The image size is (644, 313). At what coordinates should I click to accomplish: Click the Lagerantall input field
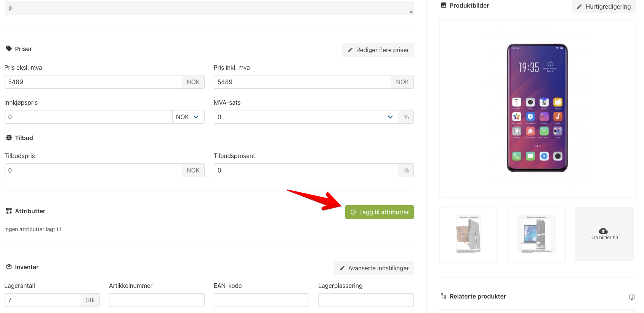pyautogui.click(x=43, y=300)
